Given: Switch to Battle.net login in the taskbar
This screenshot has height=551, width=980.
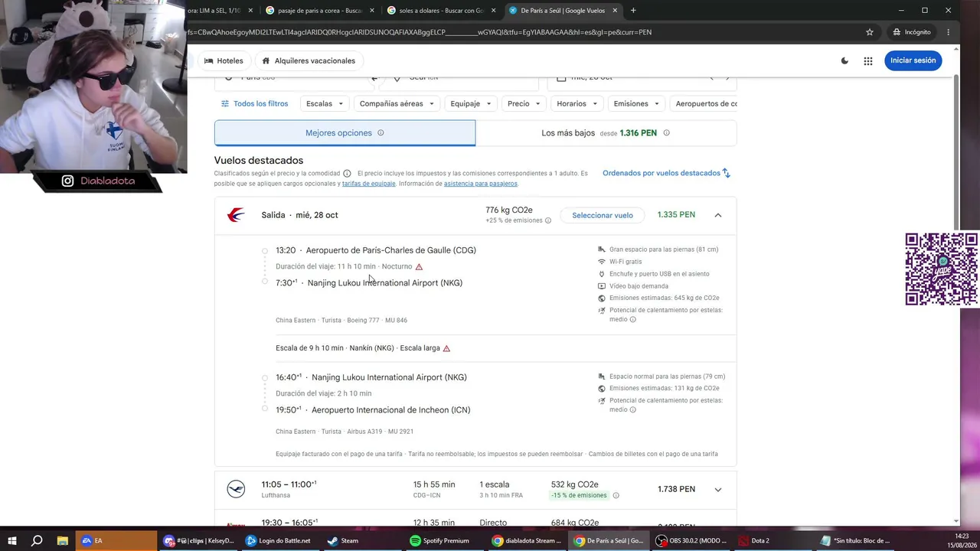Looking at the screenshot, I should [x=279, y=540].
